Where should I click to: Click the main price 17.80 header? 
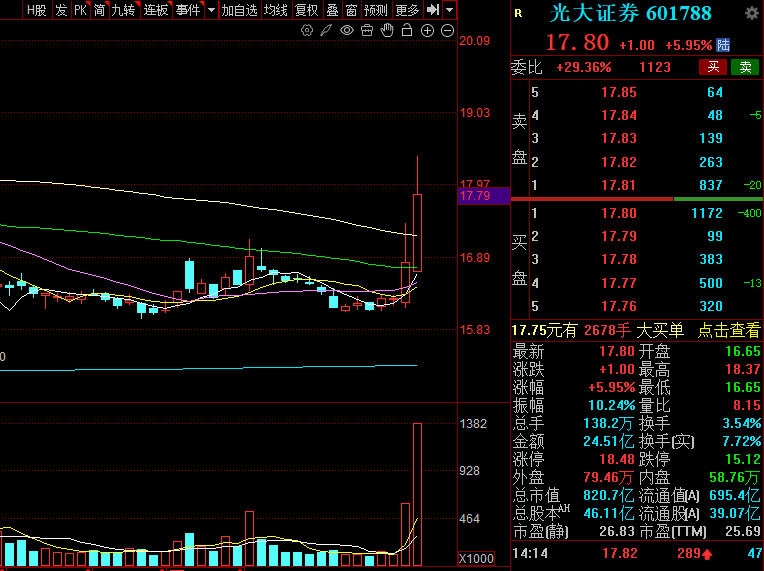pyautogui.click(x=577, y=43)
